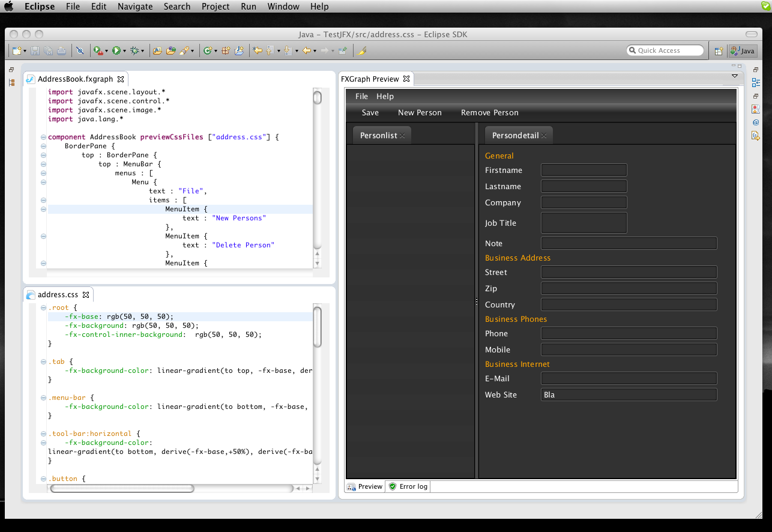The image size is (772, 532).
Task: Close the Persondetail tab in preview
Action: click(544, 136)
